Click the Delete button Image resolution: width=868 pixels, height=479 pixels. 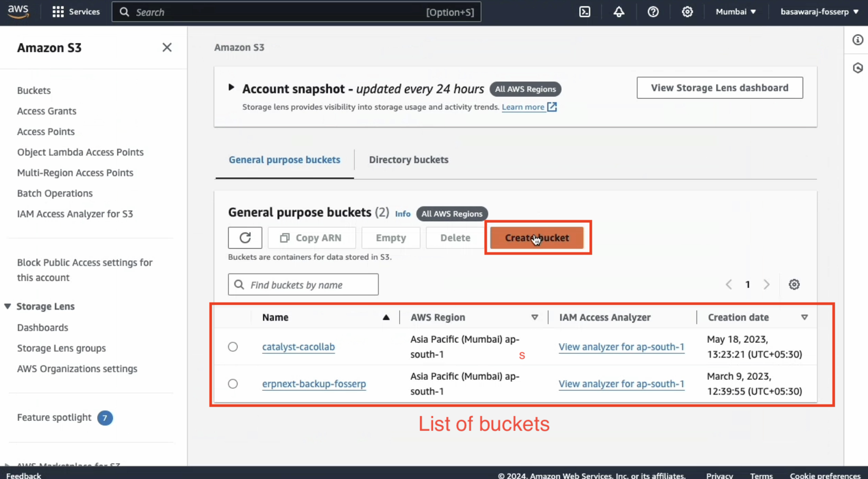click(x=455, y=238)
